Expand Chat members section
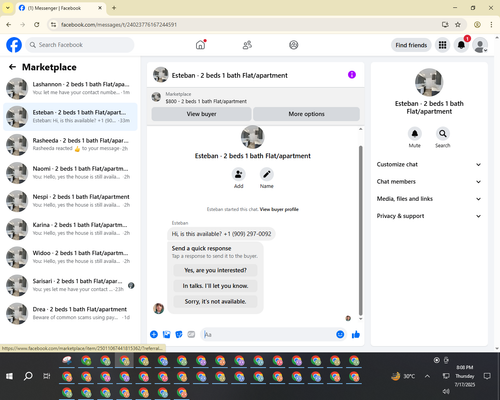 429,182
